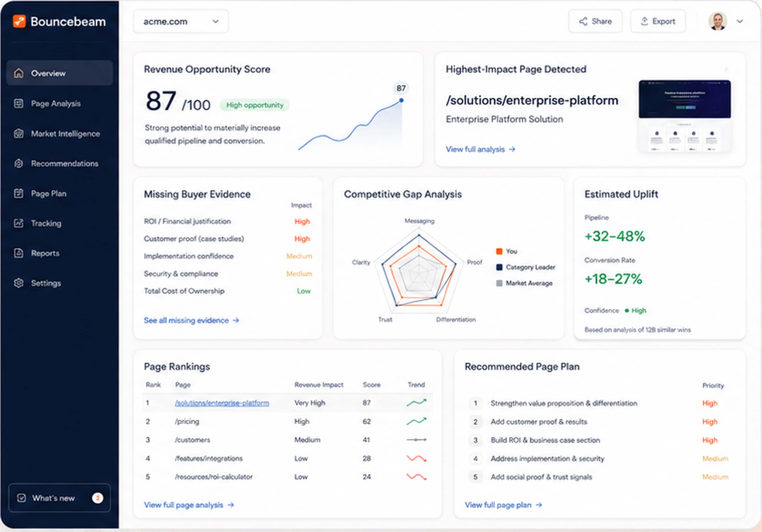Click the Settings gear icon
Viewport: 762px width, 532px height.
coord(19,283)
